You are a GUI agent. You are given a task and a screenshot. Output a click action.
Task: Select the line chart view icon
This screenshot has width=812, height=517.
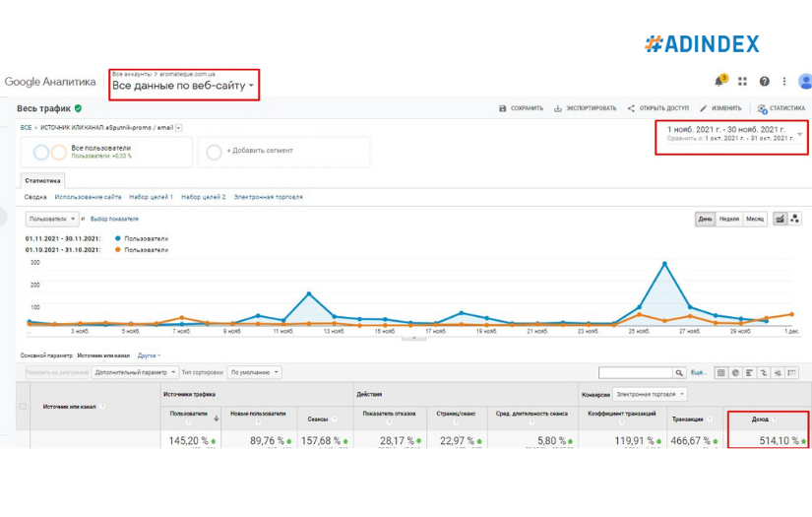[780, 220]
